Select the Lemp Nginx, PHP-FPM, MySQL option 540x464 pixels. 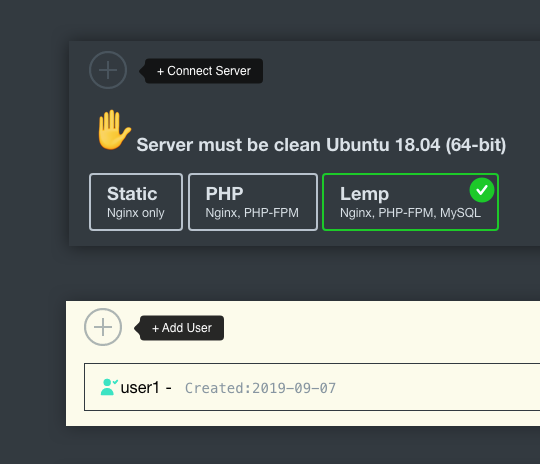[x=410, y=202]
